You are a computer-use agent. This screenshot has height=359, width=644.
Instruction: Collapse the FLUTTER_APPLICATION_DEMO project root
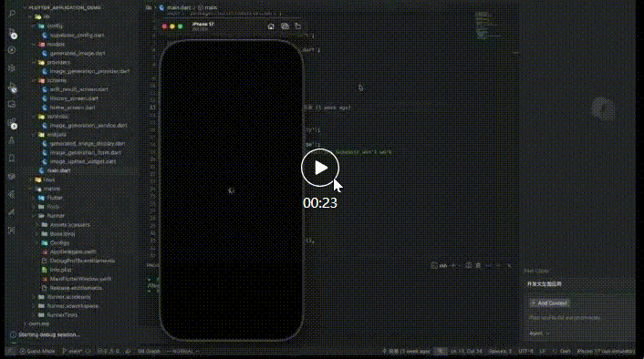pos(65,7)
